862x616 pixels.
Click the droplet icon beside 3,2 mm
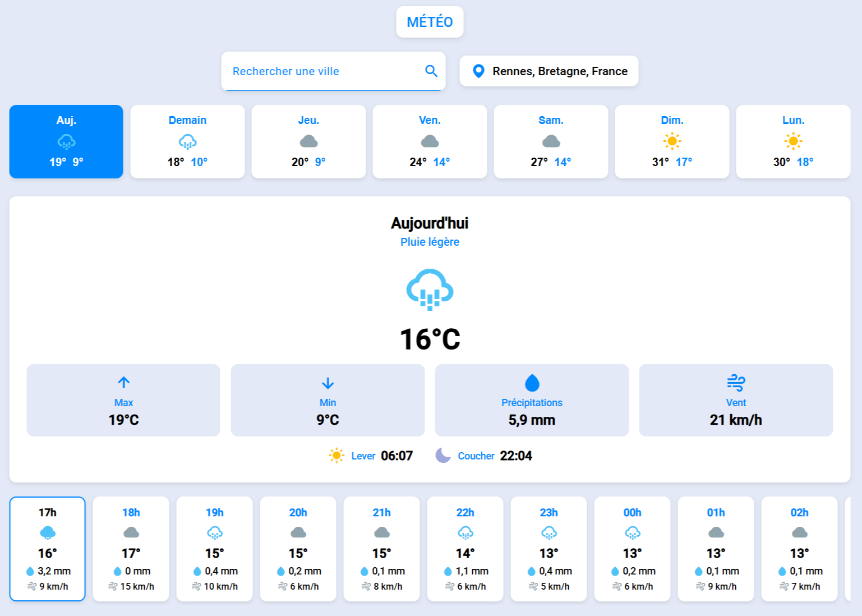[x=30, y=571]
